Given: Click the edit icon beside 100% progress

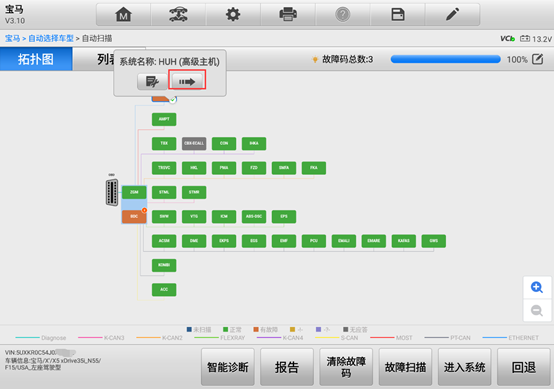Looking at the screenshot, I should (x=537, y=59).
